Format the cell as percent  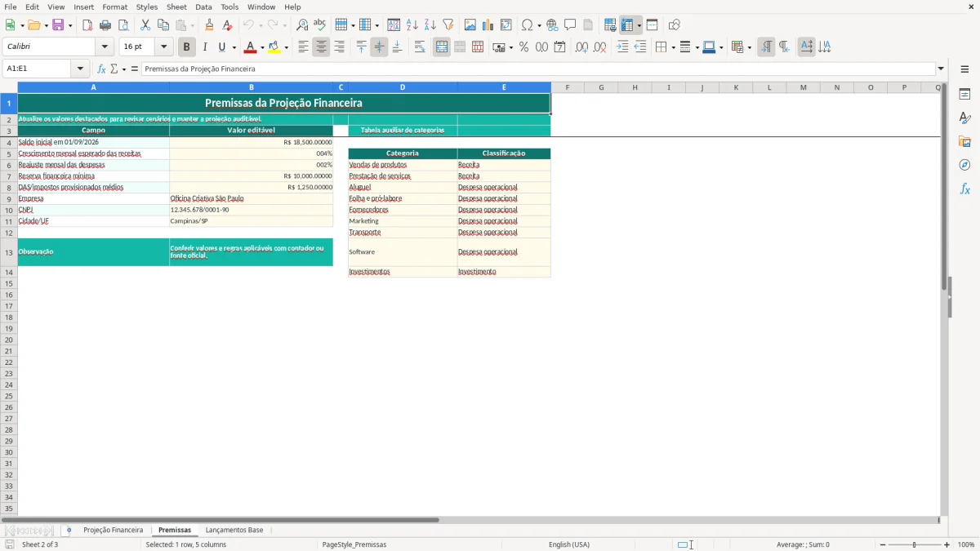tap(523, 47)
